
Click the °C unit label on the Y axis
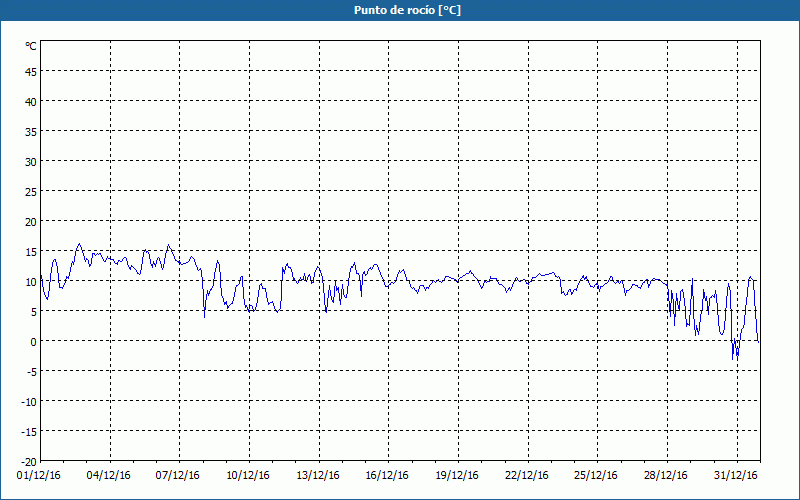point(31,46)
